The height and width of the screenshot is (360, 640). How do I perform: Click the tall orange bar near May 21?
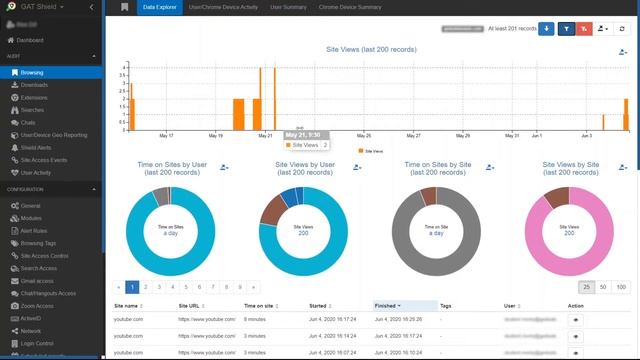point(275,99)
